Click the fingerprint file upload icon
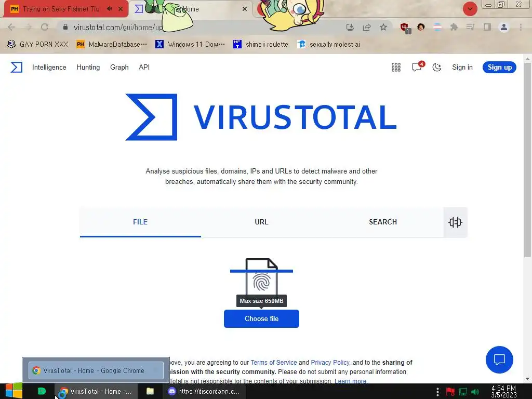Image resolution: width=532 pixels, height=399 pixels. 262,277
